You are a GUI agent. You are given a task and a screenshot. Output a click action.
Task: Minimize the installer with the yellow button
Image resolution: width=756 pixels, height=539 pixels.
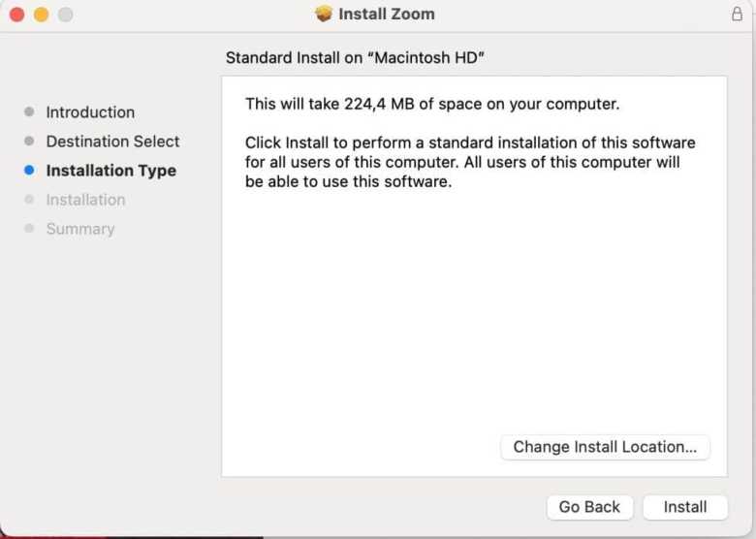(41, 15)
